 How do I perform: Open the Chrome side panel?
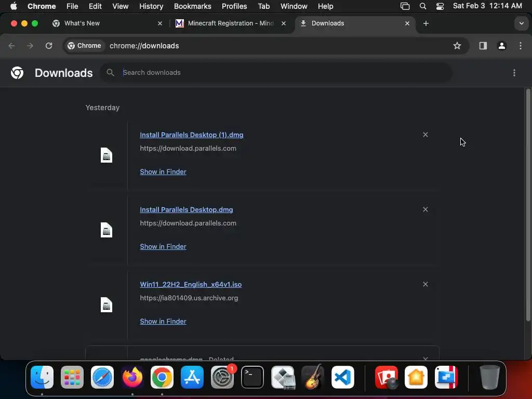pos(483,46)
